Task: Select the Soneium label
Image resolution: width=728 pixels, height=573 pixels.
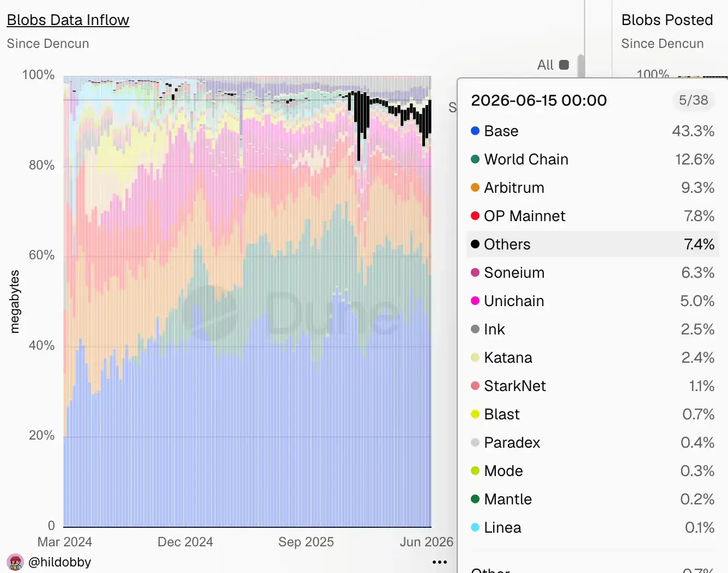Action: (x=514, y=272)
